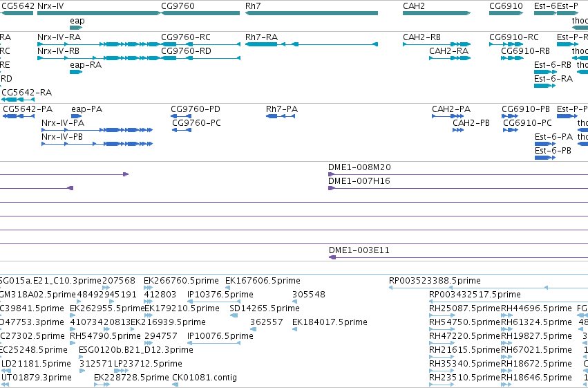
Task: Click transcript Nrx-IV-RA
Action: point(99,44)
